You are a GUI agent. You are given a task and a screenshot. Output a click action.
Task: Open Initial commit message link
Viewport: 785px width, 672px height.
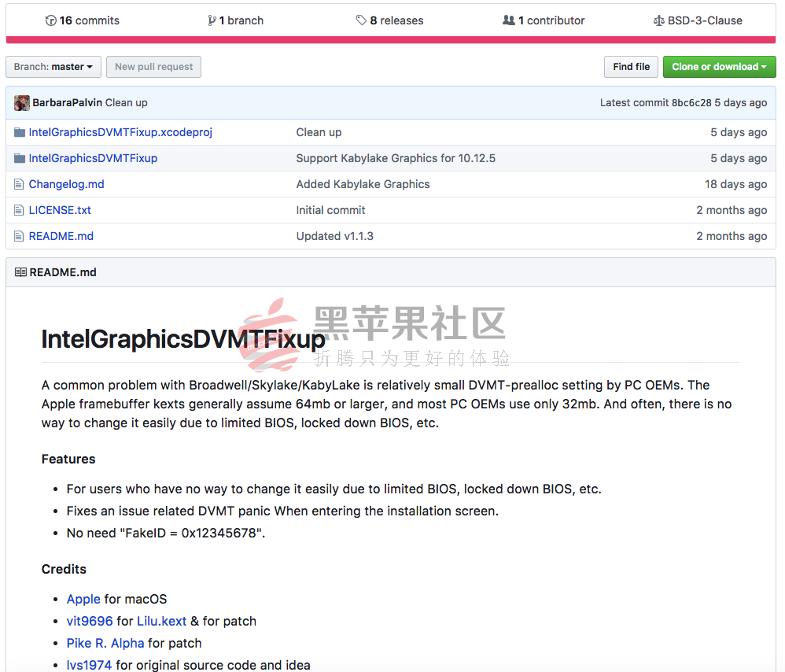click(330, 210)
